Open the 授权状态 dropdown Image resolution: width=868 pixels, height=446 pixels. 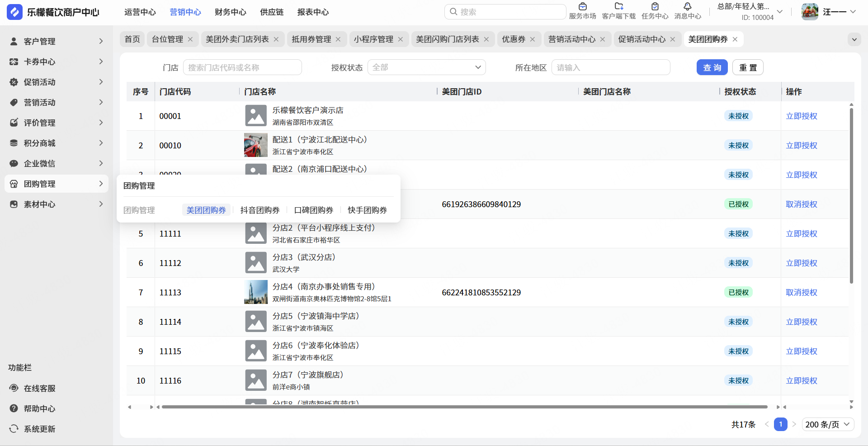click(x=426, y=67)
